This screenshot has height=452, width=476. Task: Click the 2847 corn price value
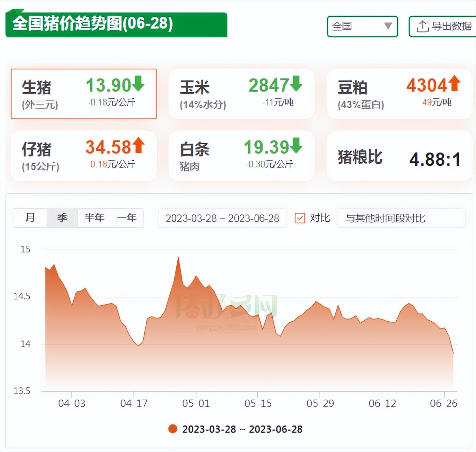[x=269, y=85]
